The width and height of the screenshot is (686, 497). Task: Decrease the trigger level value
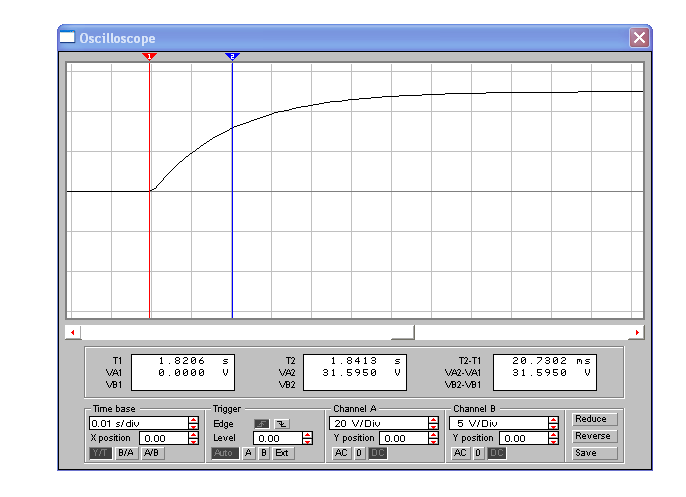pyautogui.click(x=308, y=441)
